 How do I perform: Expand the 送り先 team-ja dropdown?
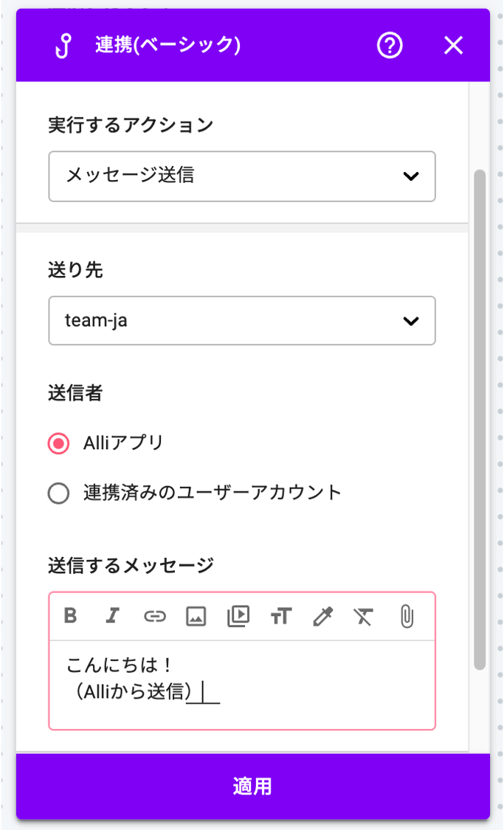tap(242, 321)
